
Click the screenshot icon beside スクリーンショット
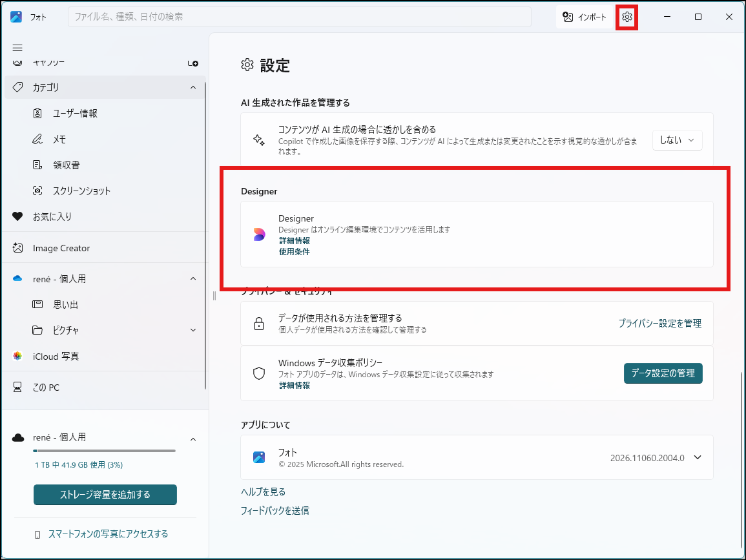coord(37,191)
